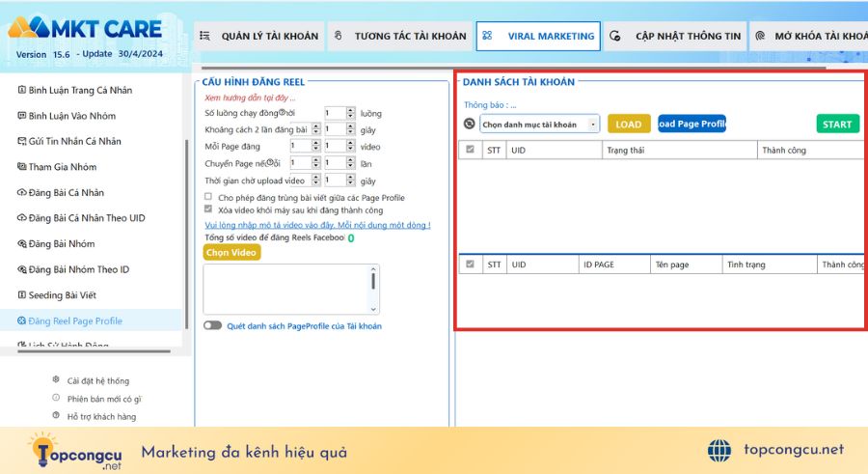Click the Đăng Reel Page Profile reel icon
Image resolution: width=868 pixels, height=474 pixels.
pyautogui.click(x=21, y=321)
